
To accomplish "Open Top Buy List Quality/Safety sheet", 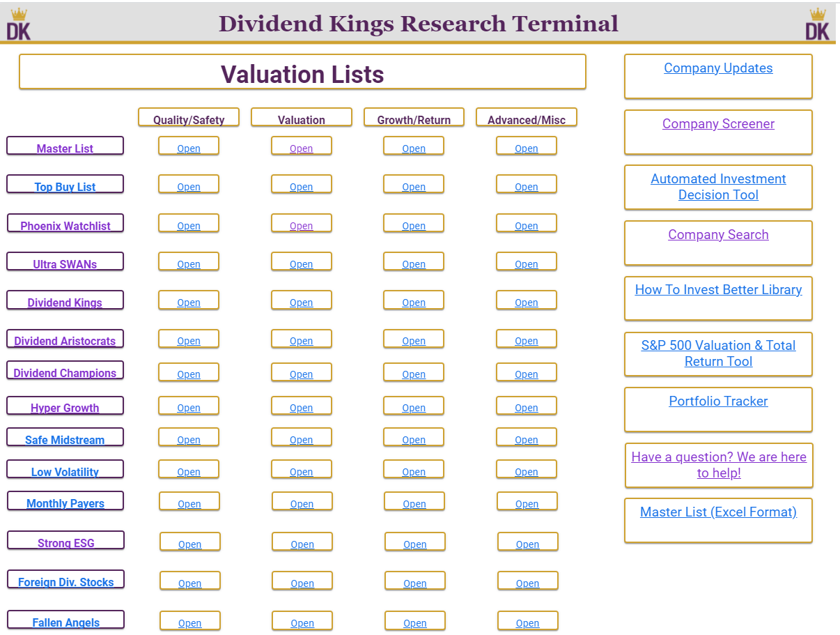I will (189, 187).
